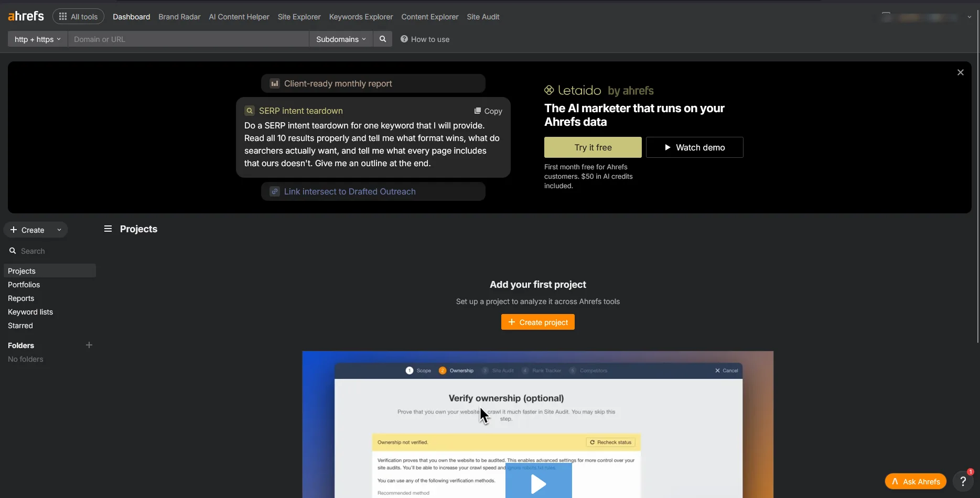Click the sidebar Search field

(50, 251)
